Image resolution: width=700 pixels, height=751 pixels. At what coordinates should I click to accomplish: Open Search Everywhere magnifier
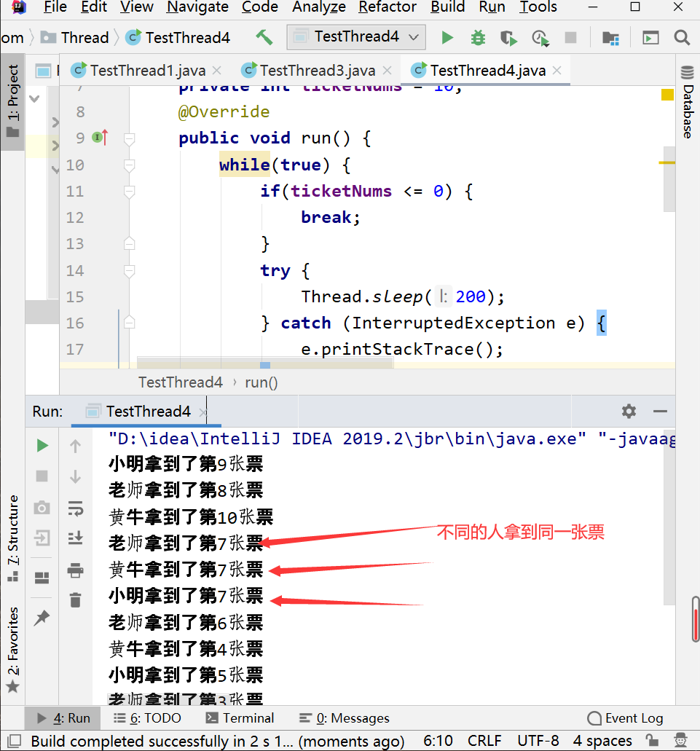pyautogui.click(x=682, y=37)
